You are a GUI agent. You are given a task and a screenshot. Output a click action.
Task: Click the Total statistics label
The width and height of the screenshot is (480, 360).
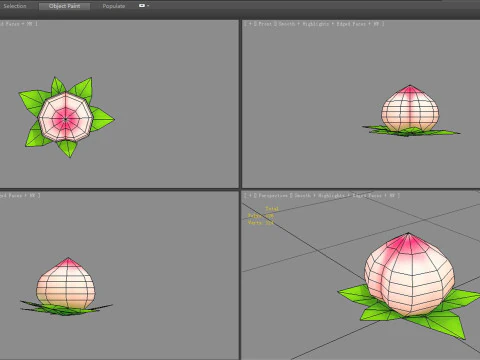pos(272,209)
